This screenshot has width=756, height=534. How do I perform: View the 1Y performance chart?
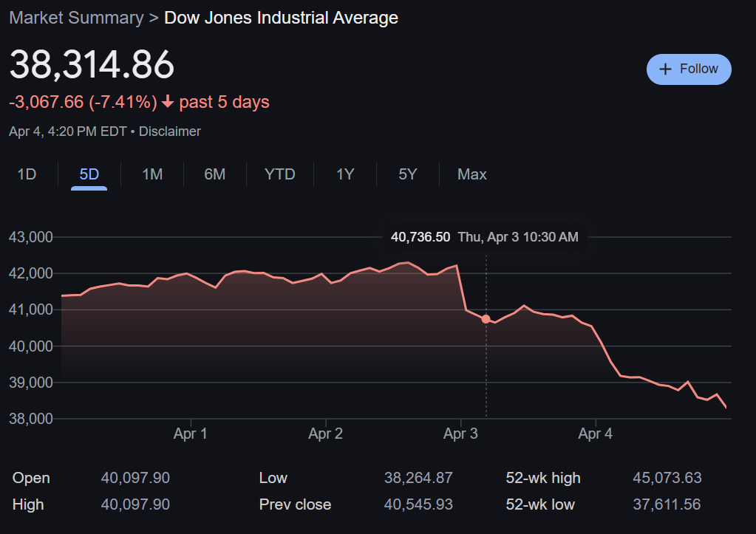(344, 174)
